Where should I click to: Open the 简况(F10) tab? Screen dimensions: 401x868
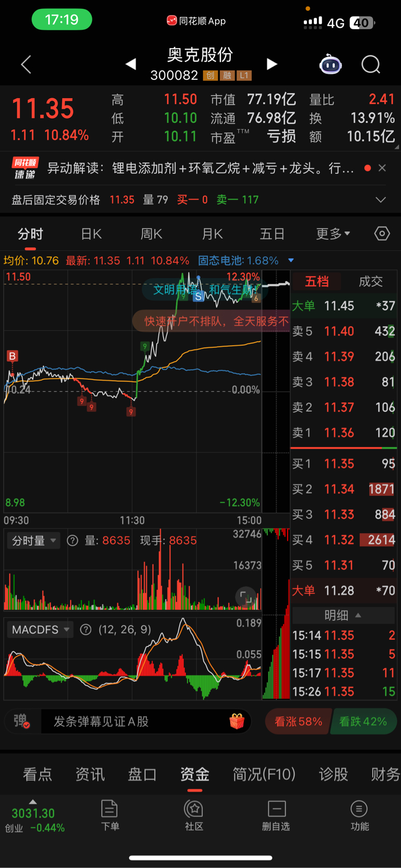(264, 774)
